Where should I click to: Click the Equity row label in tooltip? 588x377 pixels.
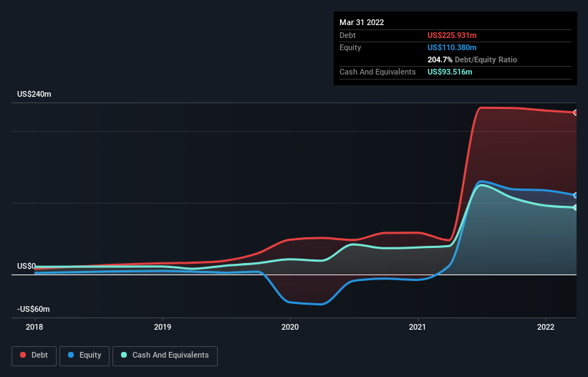pos(350,47)
